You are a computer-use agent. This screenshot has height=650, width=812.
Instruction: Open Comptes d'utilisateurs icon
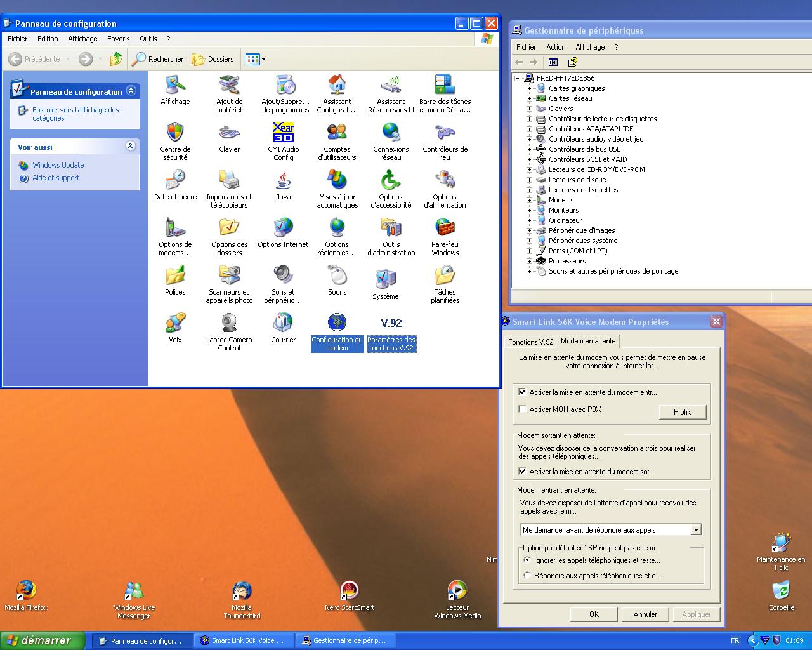point(337,133)
